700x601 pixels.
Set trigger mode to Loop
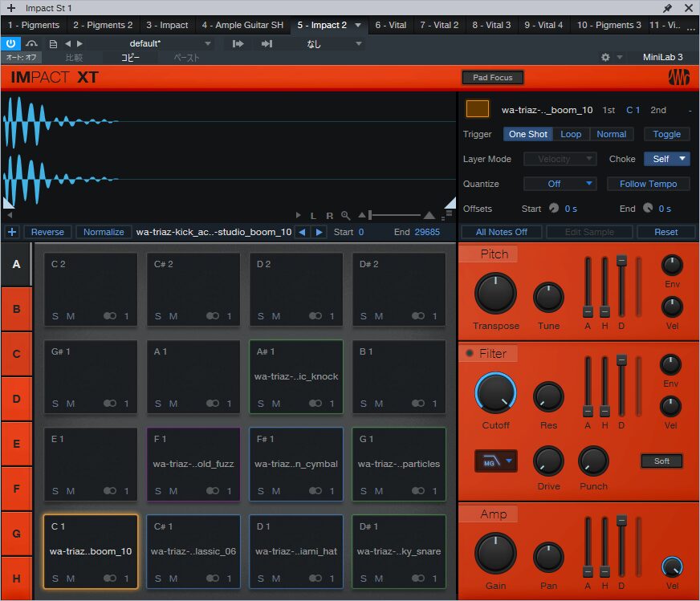click(x=571, y=134)
